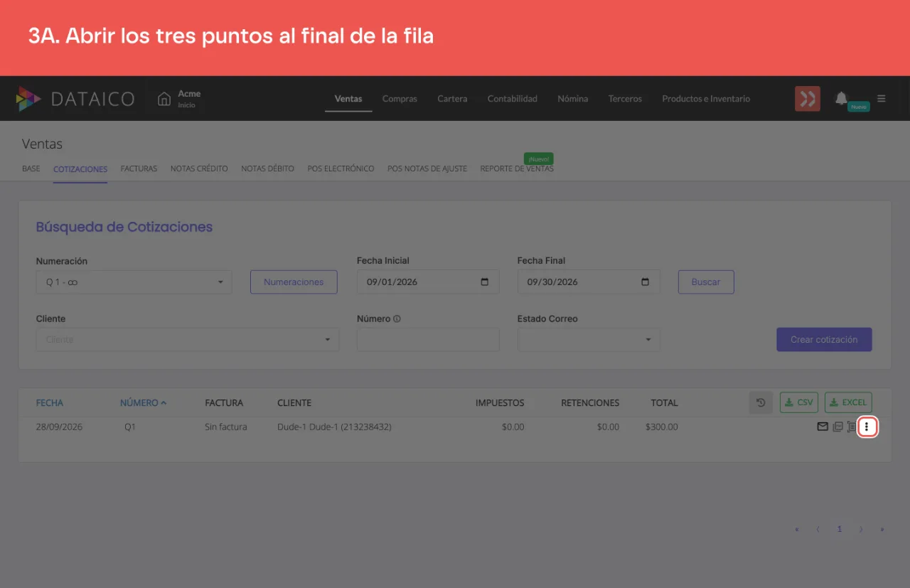
Task: Go to last page with double-right arrow
Action: (882, 529)
